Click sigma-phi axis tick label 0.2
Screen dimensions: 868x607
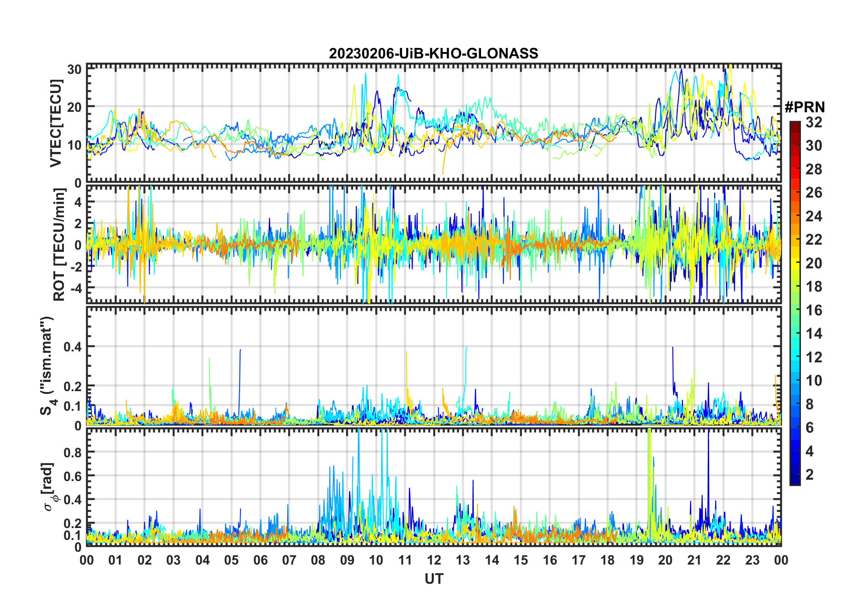click(73, 523)
